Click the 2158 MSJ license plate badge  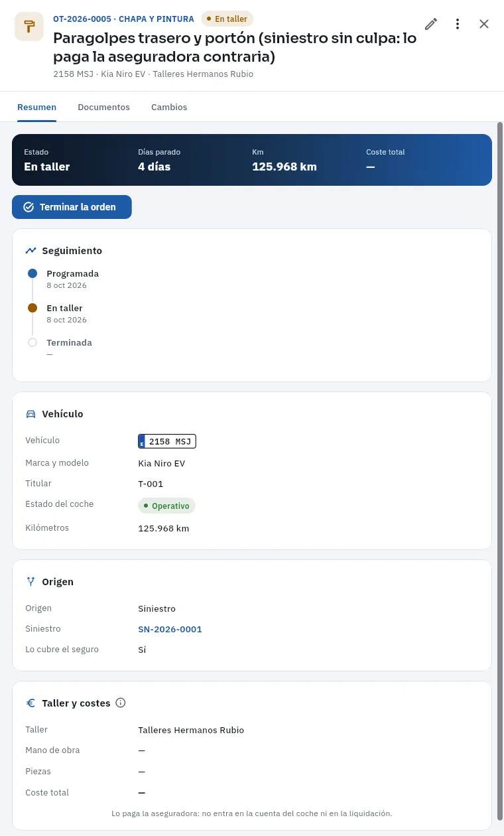point(167,441)
